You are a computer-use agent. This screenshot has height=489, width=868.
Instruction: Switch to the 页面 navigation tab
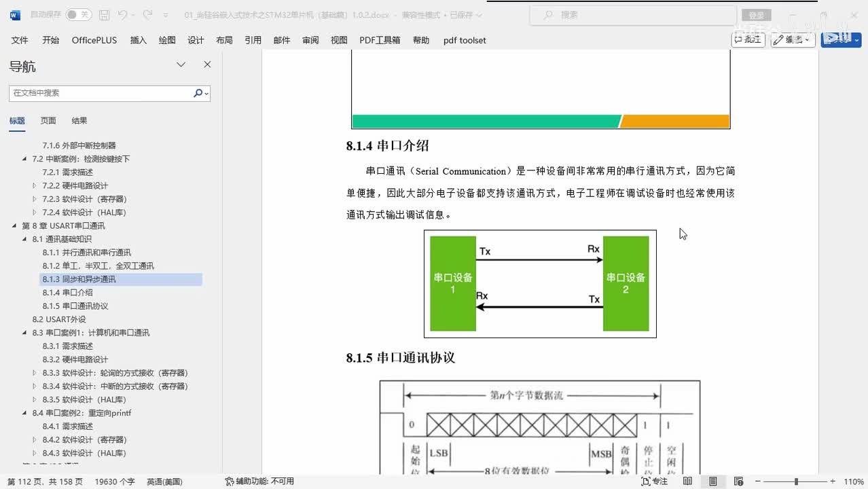click(48, 121)
